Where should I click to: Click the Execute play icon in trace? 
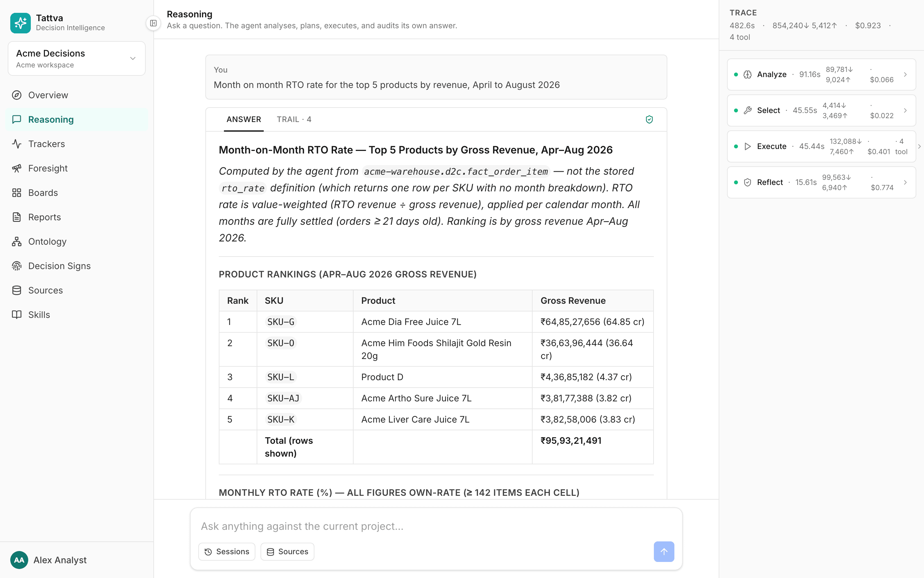[748, 146]
